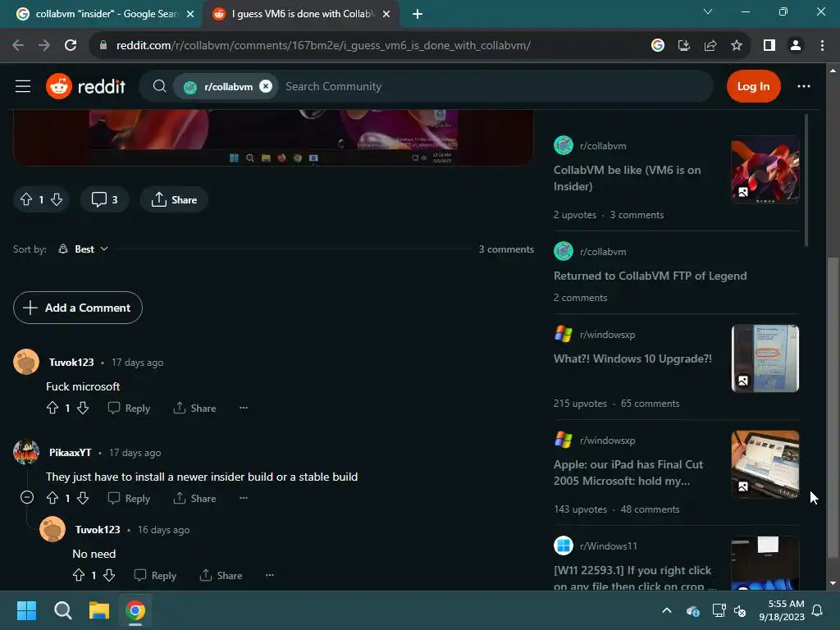Open the Chrome profile button

point(796,46)
